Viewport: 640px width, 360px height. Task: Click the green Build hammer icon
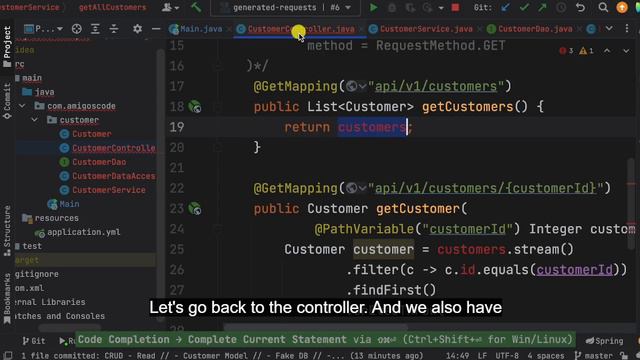click(x=196, y=7)
